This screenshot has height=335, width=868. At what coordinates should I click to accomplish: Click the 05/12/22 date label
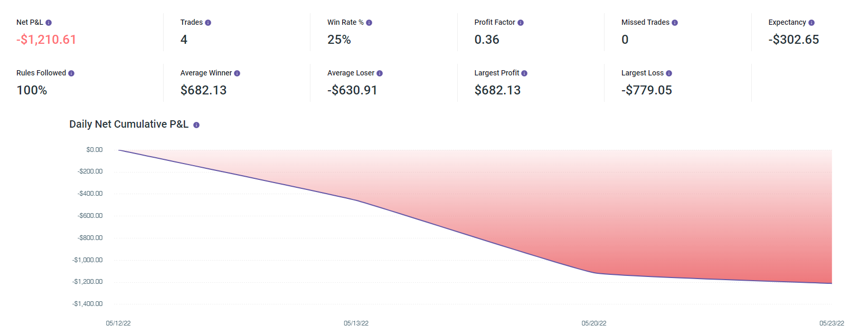pos(118,323)
